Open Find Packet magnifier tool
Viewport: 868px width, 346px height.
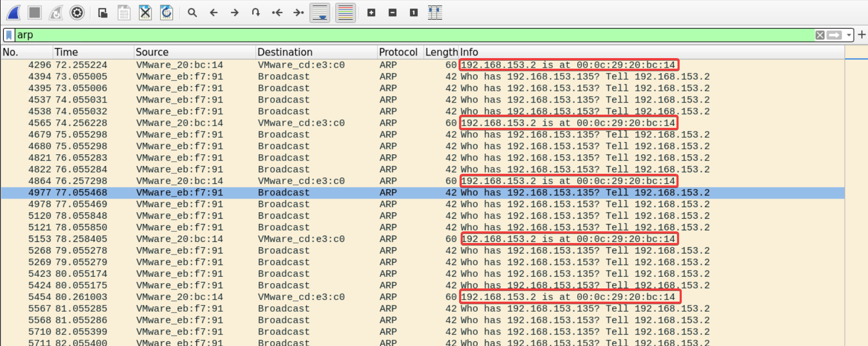192,13
